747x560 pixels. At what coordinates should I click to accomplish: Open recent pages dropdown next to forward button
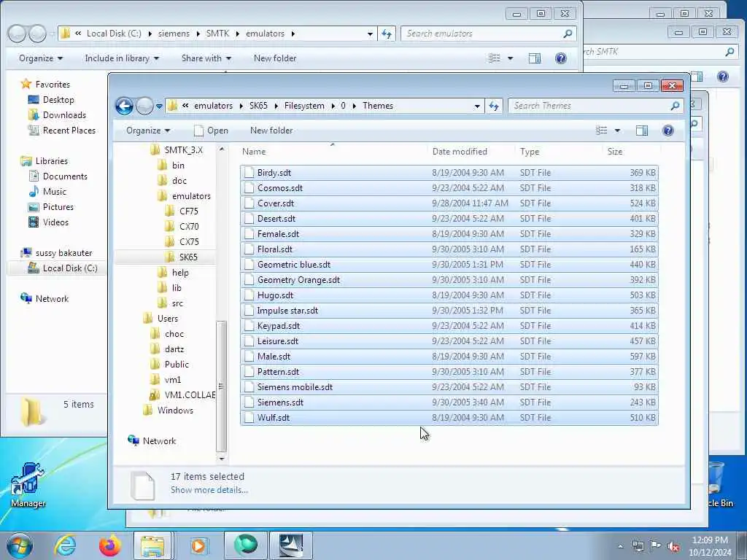(159, 106)
